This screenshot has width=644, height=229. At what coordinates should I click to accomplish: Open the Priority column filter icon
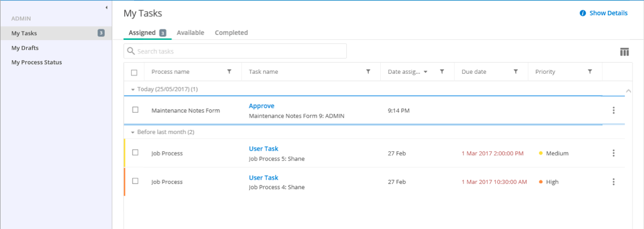point(590,72)
